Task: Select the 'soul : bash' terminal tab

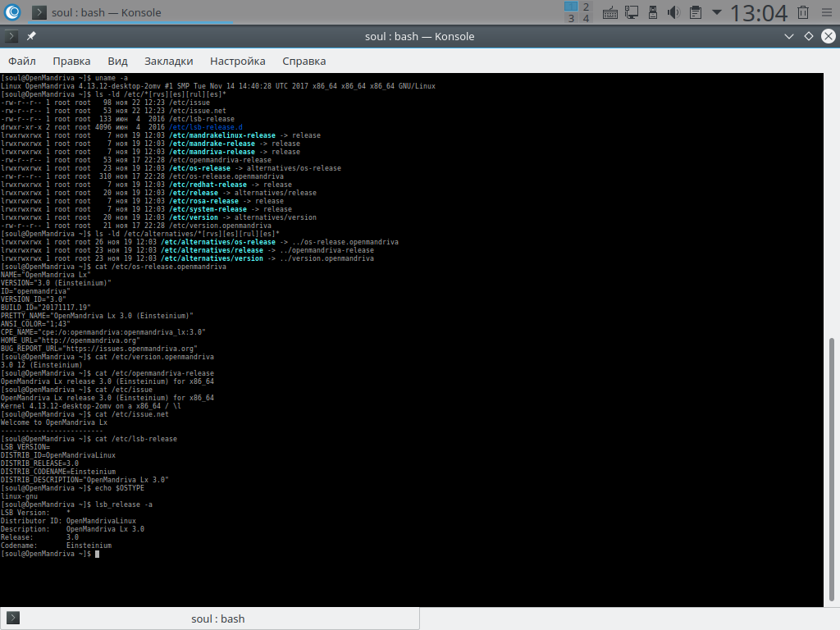Action: [210, 619]
